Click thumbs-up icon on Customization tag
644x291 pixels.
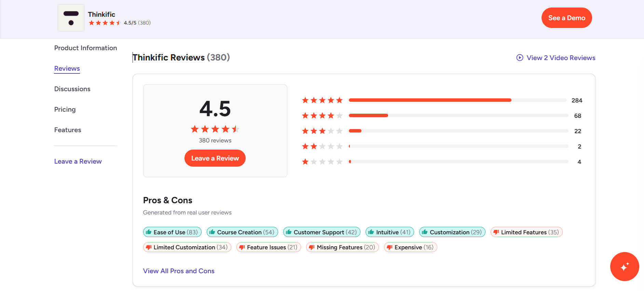[x=425, y=232]
